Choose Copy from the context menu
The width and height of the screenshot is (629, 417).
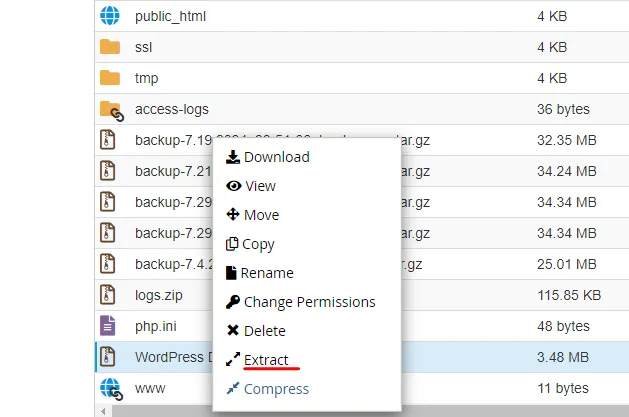(250, 244)
